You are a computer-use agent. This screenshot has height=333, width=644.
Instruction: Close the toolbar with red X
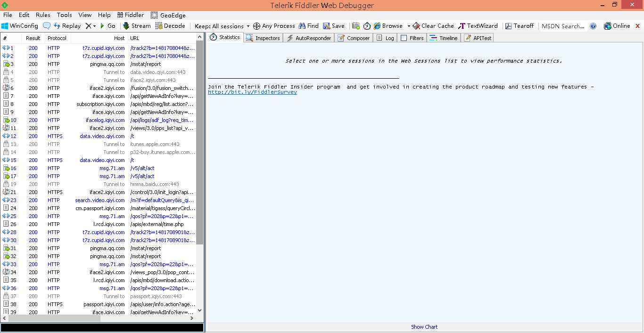(638, 26)
